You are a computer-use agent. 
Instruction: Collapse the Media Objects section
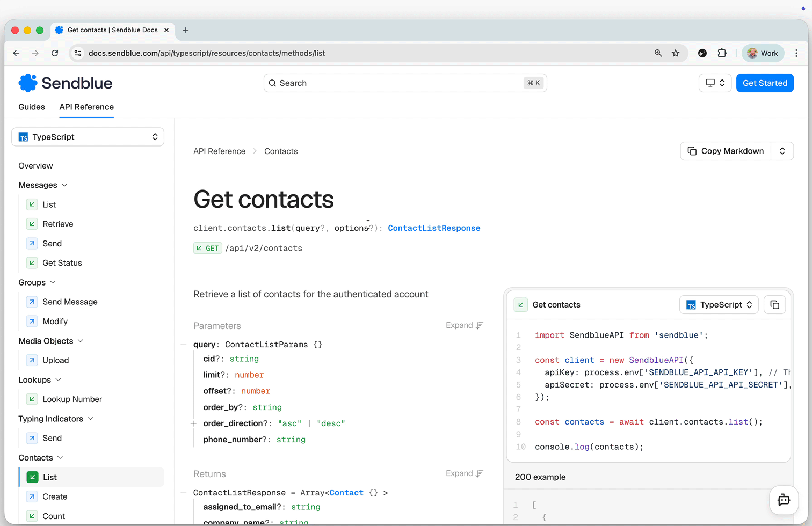tap(81, 341)
